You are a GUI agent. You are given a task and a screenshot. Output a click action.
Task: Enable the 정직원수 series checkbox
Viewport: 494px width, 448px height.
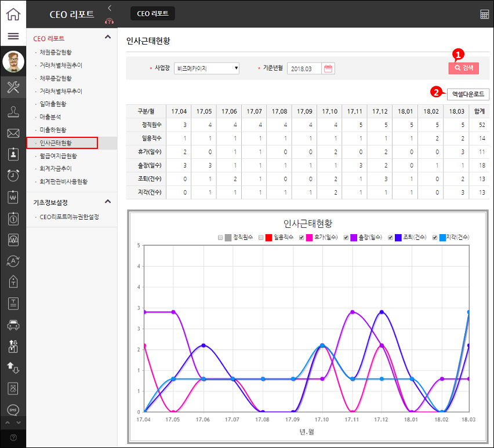tap(220, 238)
